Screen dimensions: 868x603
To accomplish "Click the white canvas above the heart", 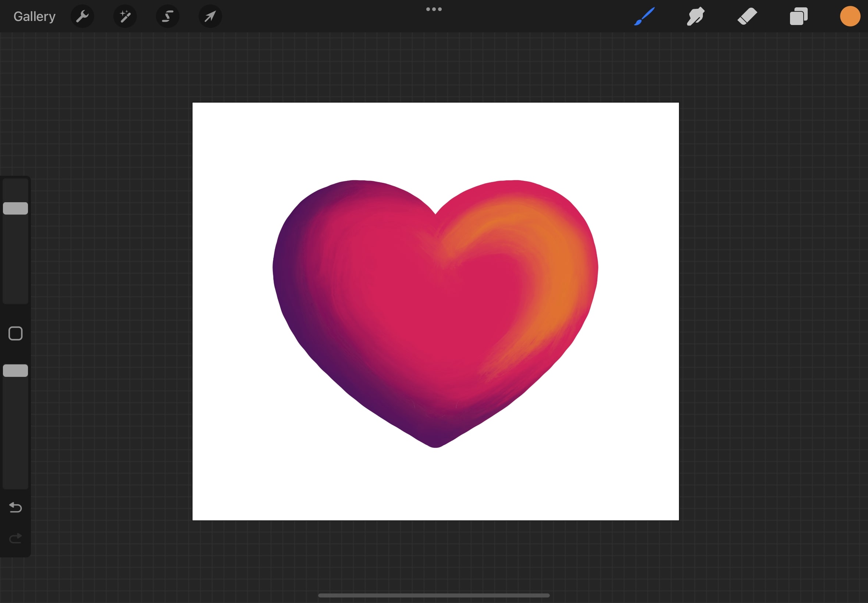I will click(435, 140).
